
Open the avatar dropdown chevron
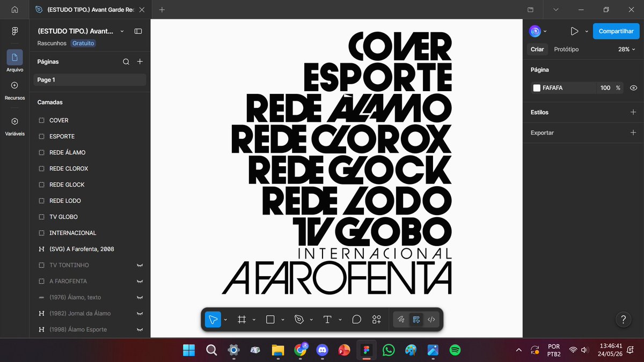point(545,31)
